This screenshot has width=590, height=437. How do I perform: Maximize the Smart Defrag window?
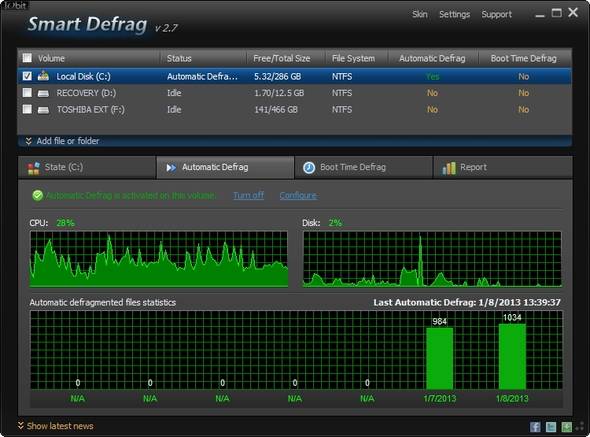pyautogui.click(x=557, y=13)
